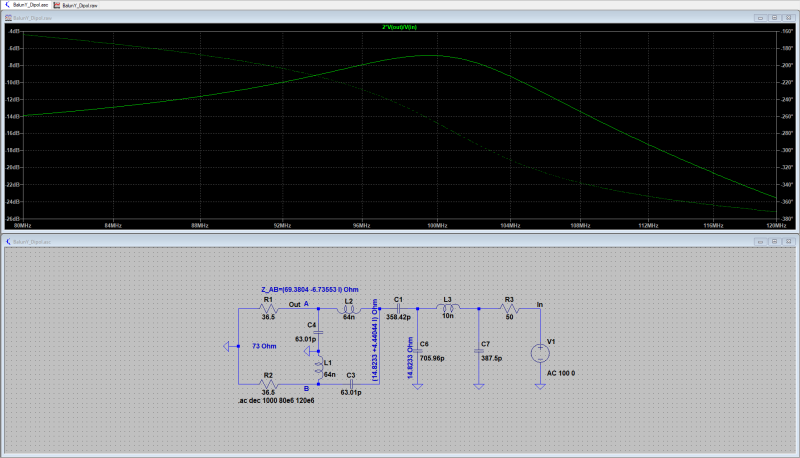Screen dimensions: 800x458
Task: Click ground symbol below capacitor C7
Action: 479,387
